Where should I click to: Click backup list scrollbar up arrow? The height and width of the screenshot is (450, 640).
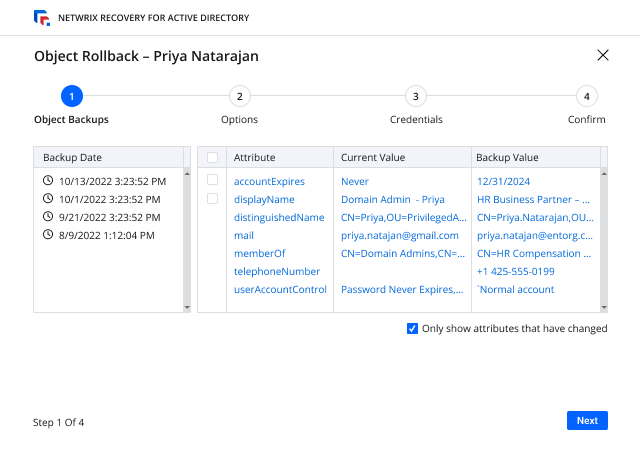[187, 174]
